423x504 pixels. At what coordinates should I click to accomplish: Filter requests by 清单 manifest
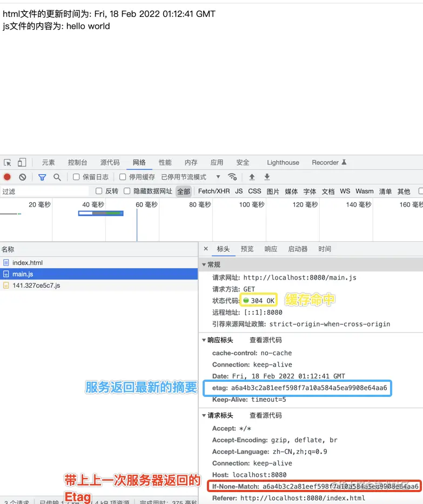385,191
